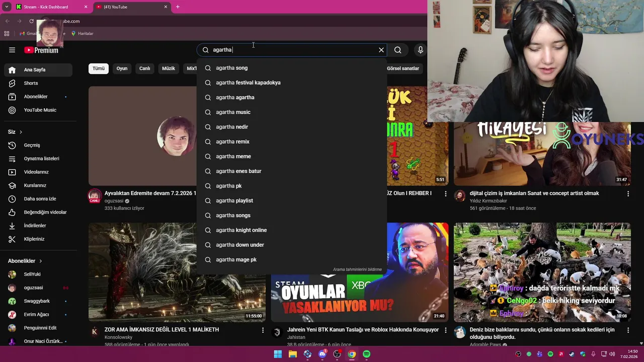Clear the search box with the X
The width and height of the screenshot is (644, 362).
[381, 50]
